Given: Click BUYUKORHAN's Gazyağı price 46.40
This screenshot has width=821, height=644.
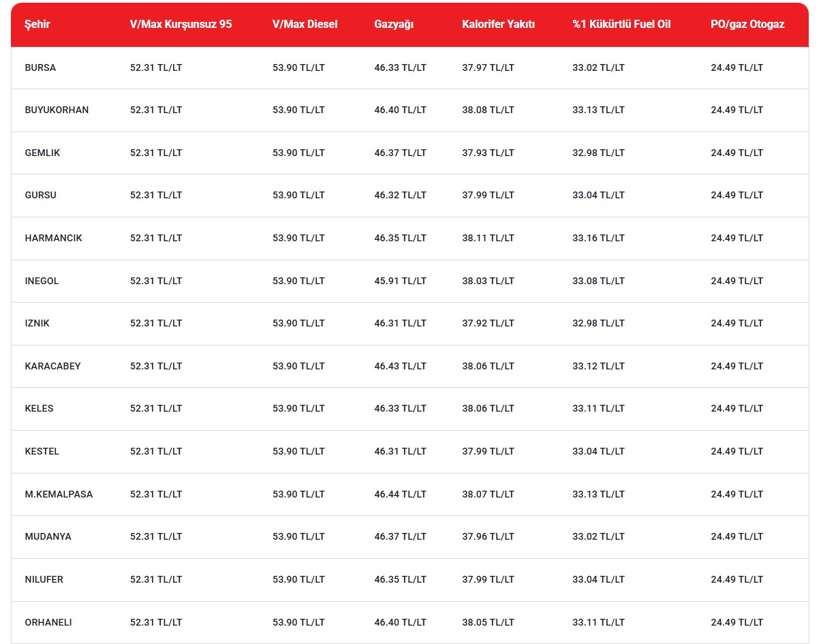Looking at the screenshot, I should [x=400, y=110].
